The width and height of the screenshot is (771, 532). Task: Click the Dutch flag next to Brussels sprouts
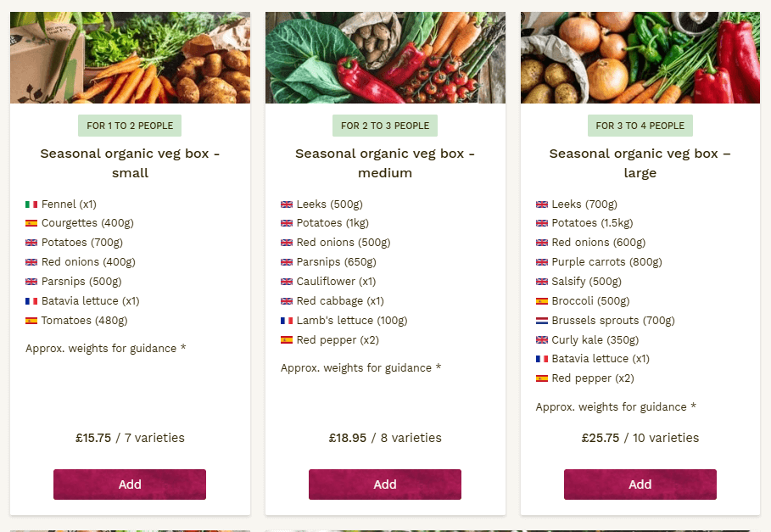[542, 321]
